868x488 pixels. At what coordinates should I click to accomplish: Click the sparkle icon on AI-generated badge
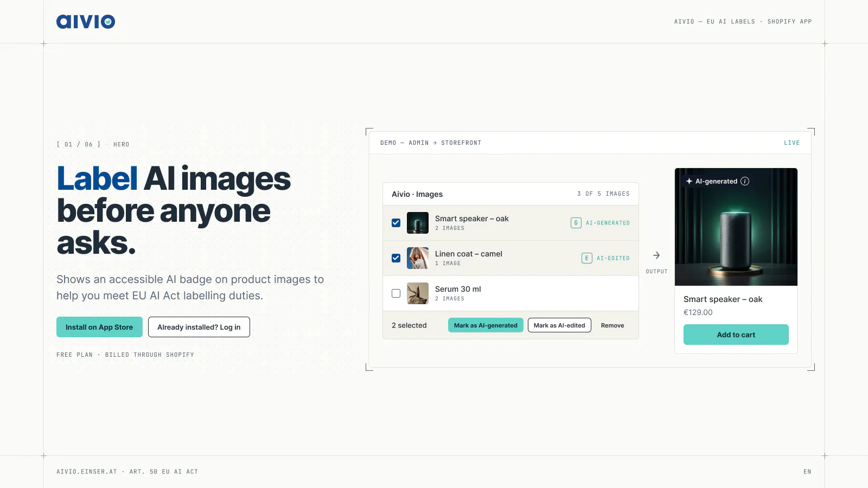click(689, 181)
